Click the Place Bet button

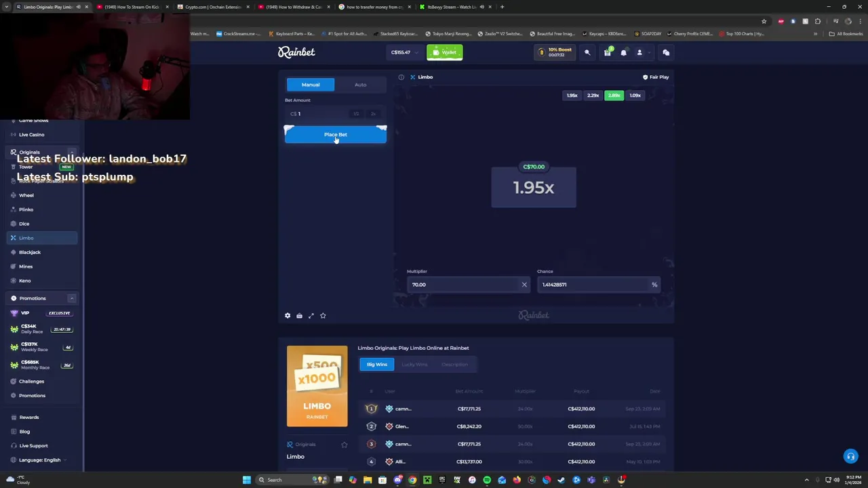(336, 135)
